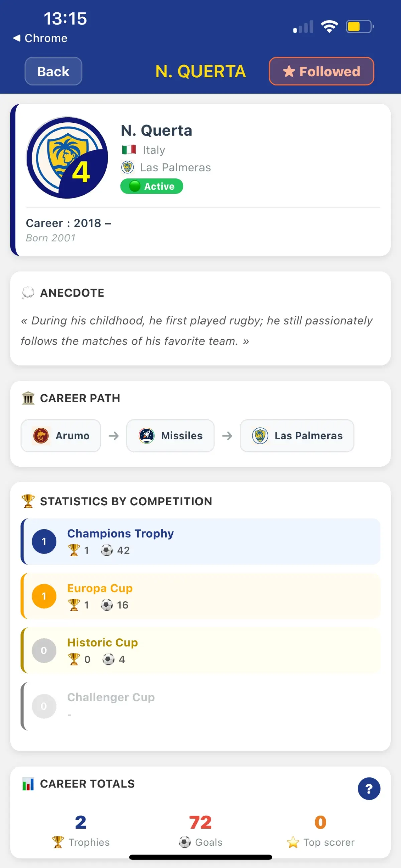
Task: Expand the Historic Cup statistics row
Action: tap(200, 650)
